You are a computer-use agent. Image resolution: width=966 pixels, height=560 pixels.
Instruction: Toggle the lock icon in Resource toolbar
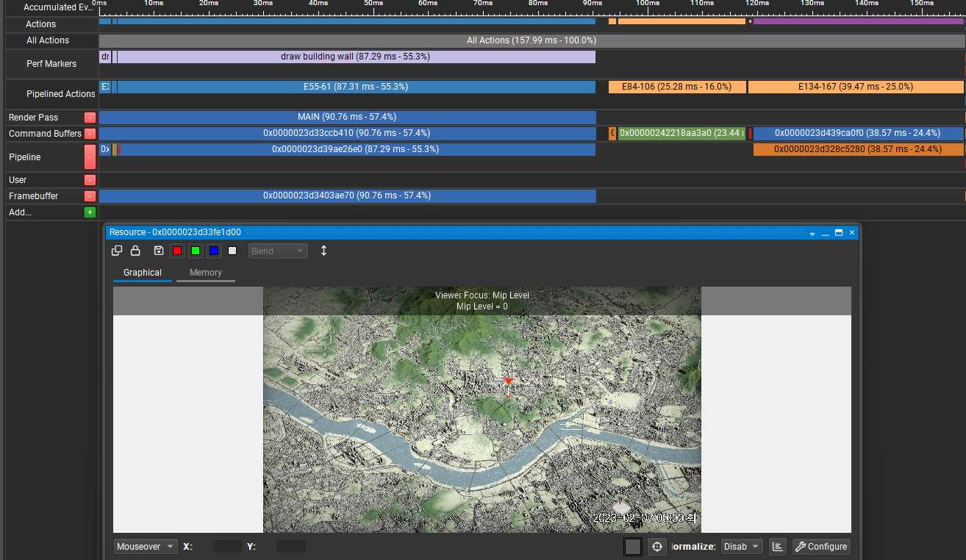tap(135, 251)
